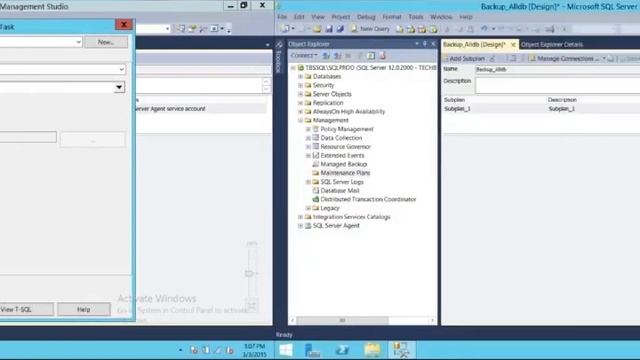Open the Format menu
The height and width of the screenshot is (360, 640).
point(391,17)
